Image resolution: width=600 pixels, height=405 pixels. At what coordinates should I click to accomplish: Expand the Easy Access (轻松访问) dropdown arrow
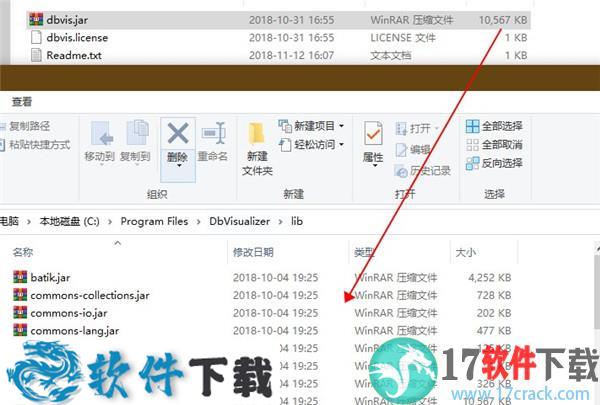[341, 145]
